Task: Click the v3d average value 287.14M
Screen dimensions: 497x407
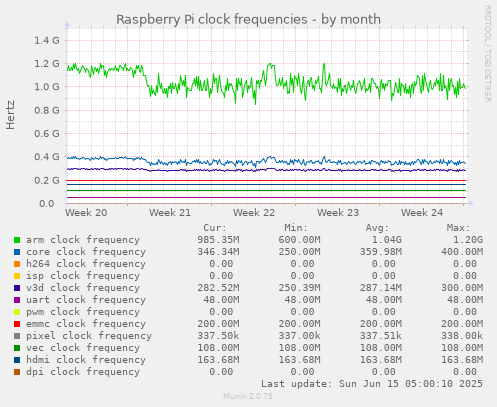Action: pyautogui.click(x=381, y=288)
